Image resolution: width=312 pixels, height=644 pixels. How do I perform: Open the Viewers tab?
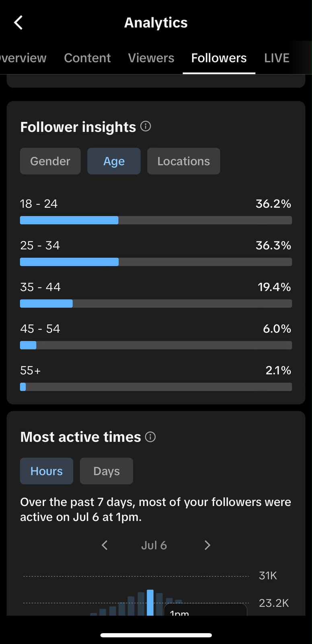151,58
